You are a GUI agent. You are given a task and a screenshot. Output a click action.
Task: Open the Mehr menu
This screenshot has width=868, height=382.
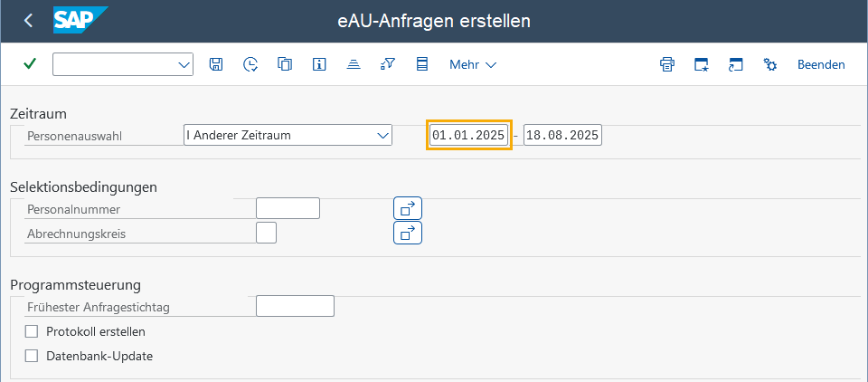click(x=473, y=65)
